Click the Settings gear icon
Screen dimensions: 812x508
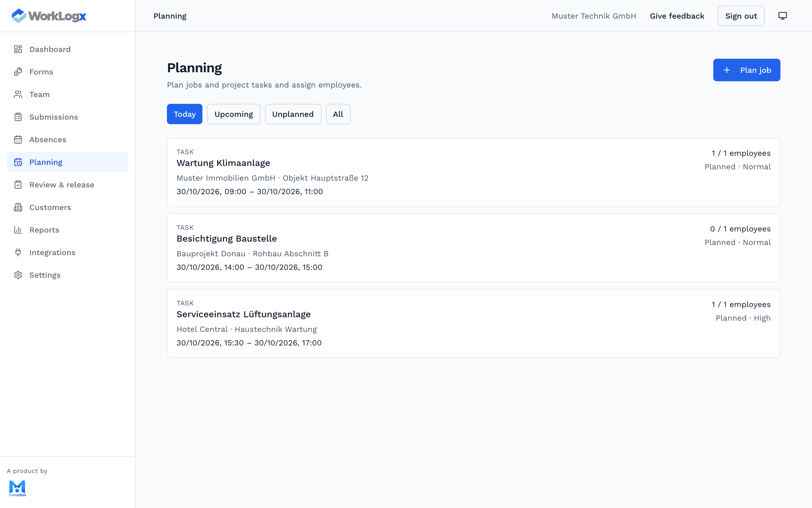coord(18,275)
